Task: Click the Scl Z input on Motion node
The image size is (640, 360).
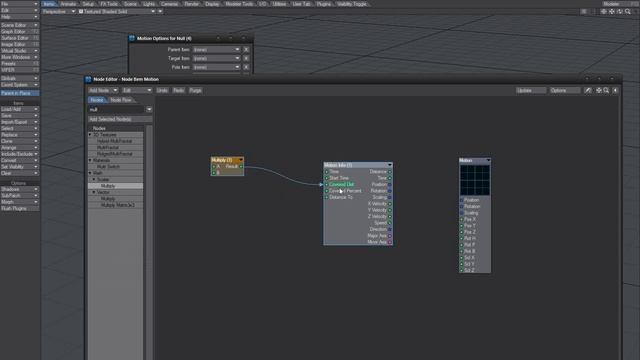Action: 462,270
